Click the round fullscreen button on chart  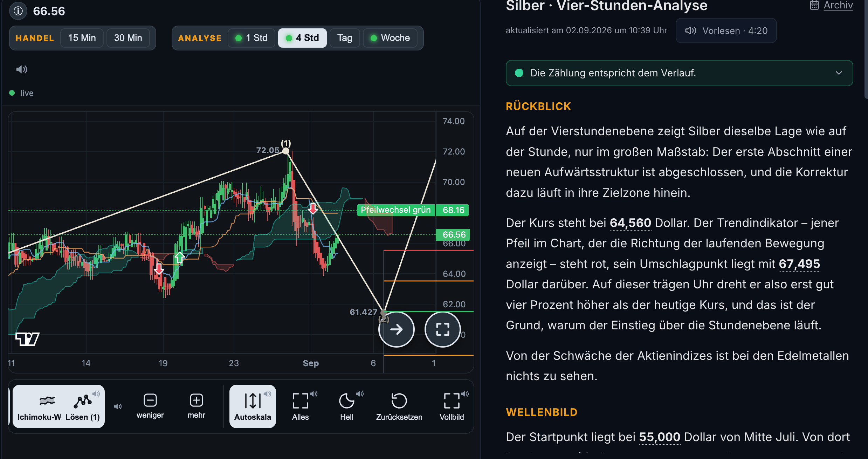443,329
